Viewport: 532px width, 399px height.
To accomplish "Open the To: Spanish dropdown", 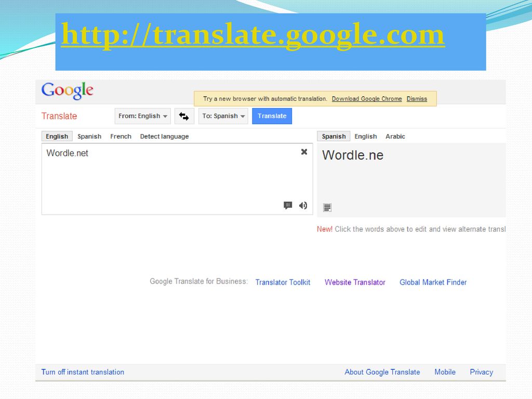I will point(223,116).
